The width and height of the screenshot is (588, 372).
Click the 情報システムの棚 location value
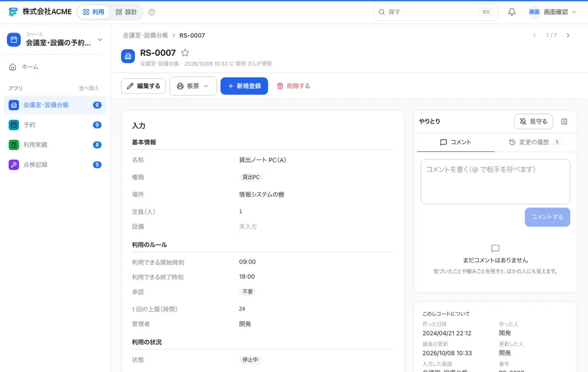click(261, 195)
